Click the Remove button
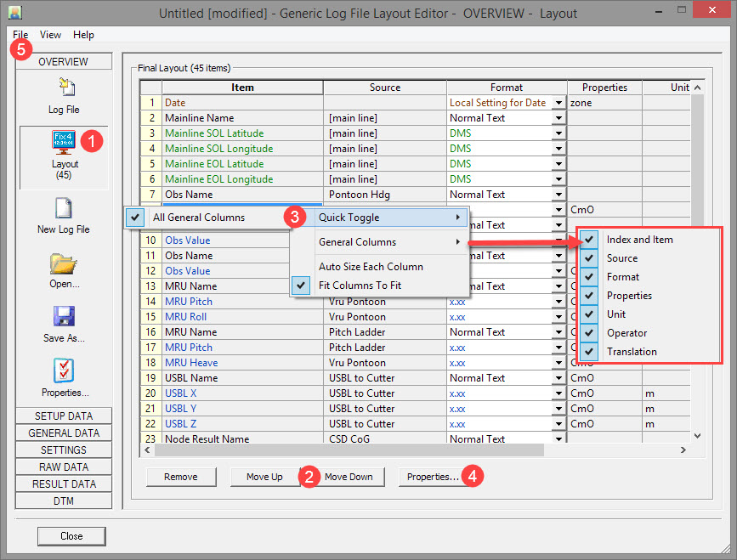Viewport: 737px width, 560px height. [180, 477]
